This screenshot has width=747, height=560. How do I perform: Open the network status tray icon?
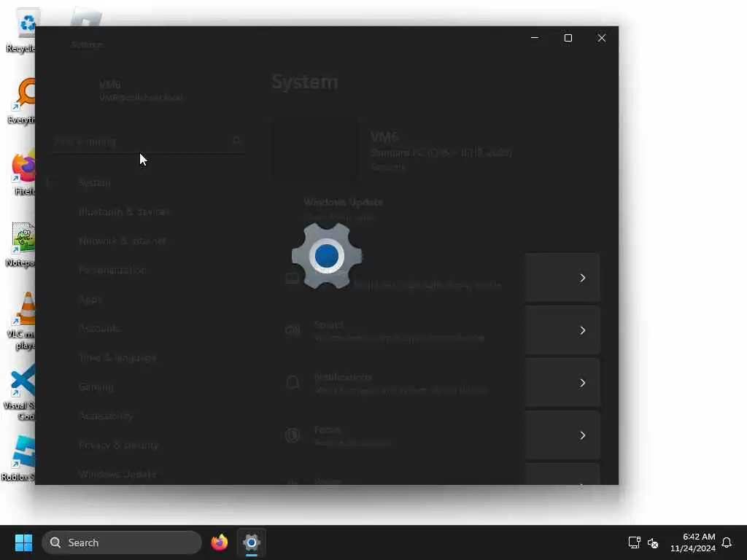click(x=634, y=542)
